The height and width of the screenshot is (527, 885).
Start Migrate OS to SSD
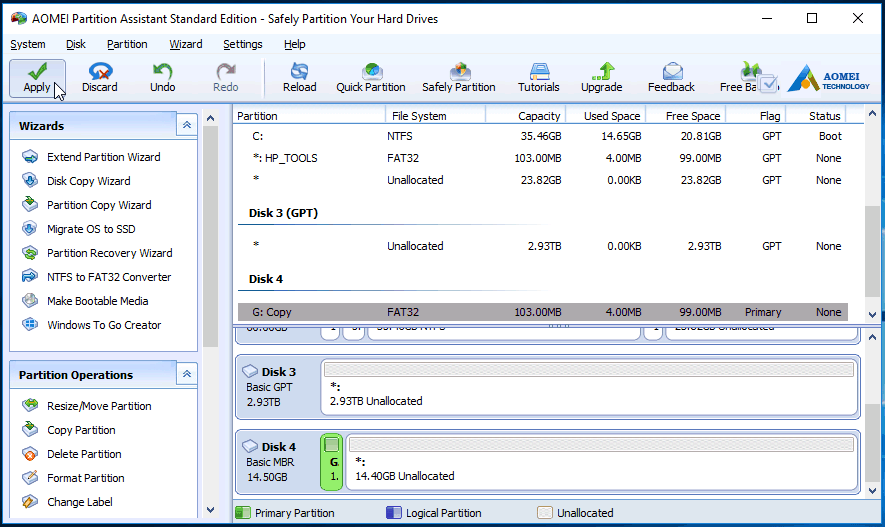click(x=91, y=229)
